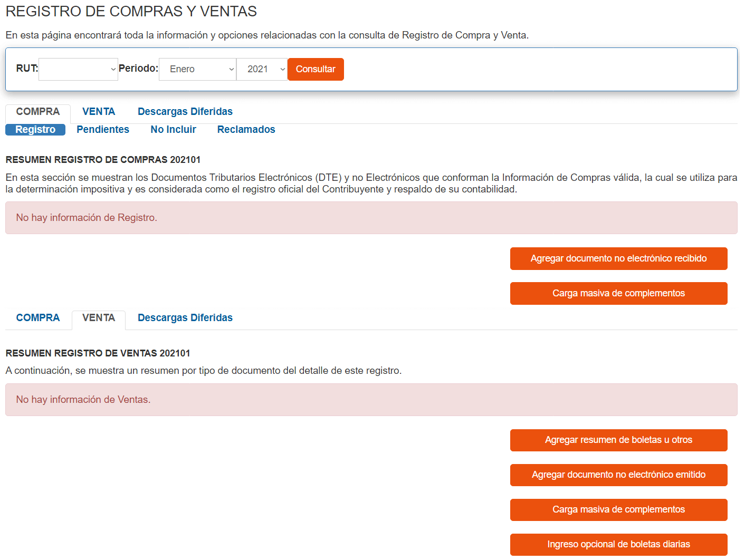745x560 pixels.
Task: Select the Registro sub-tab
Action: tap(35, 129)
